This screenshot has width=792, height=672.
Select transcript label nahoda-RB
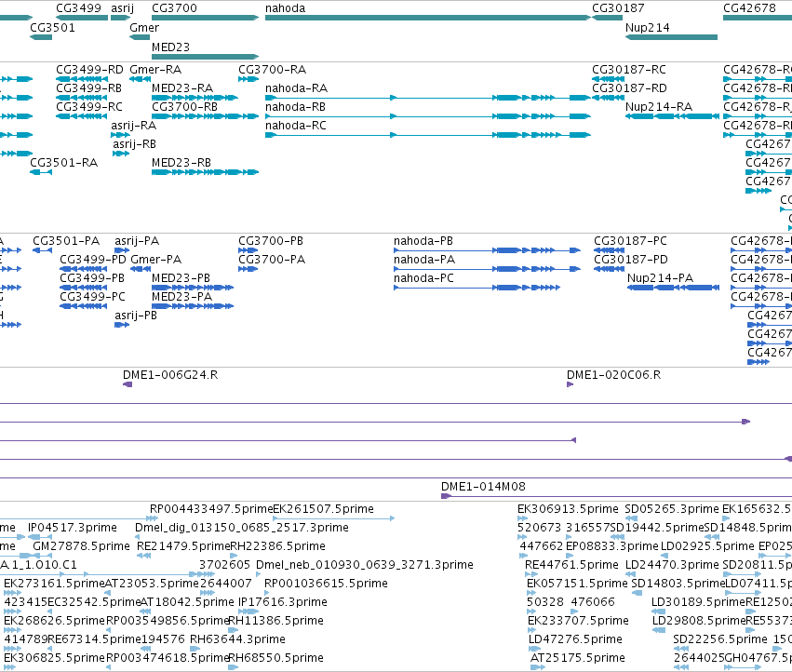tap(295, 107)
